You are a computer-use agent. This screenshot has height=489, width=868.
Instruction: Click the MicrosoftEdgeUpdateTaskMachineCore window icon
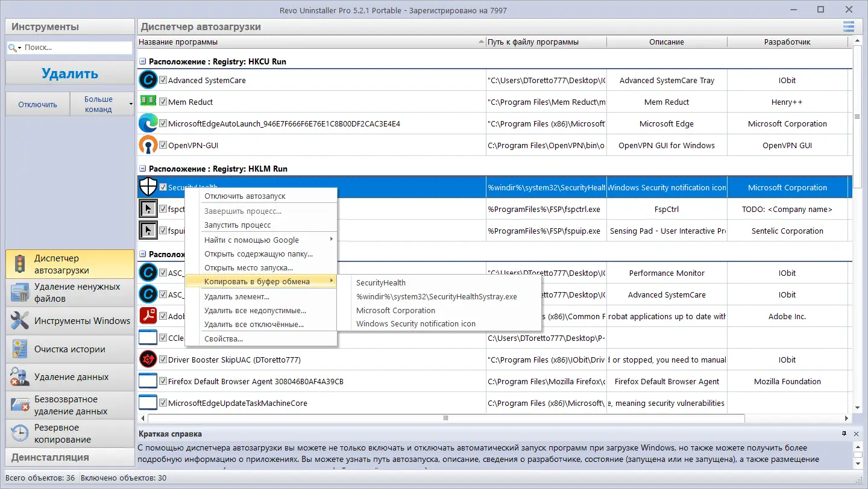[x=148, y=403]
